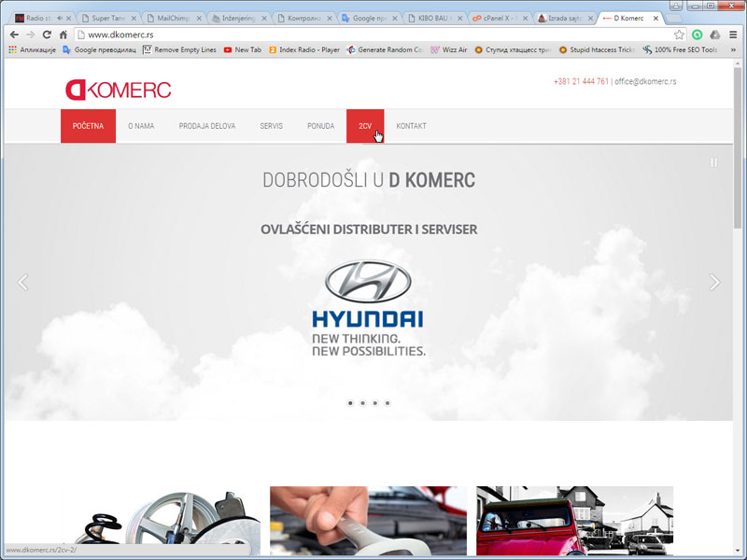The width and height of the screenshot is (747, 560).
Task: Open the Remove Empty Lines bookmark
Action: pos(179,49)
